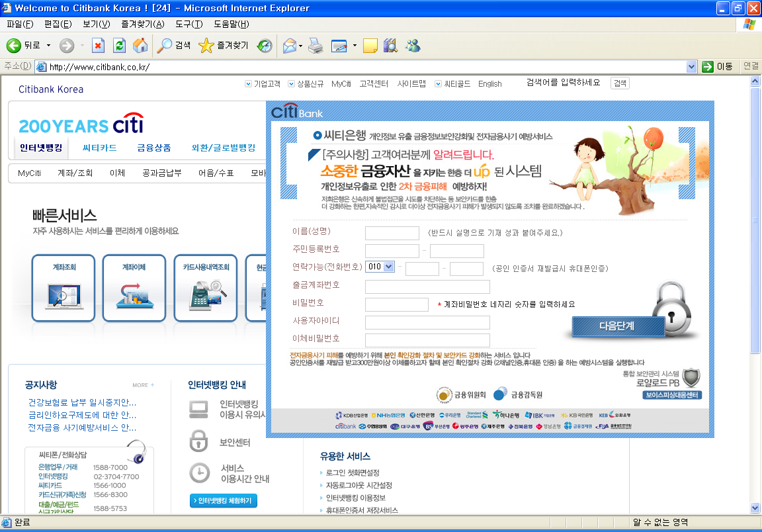Open the 010 phone prefix dropdown
The width and height of the screenshot is (762, 532).
(x=388, y=267)
